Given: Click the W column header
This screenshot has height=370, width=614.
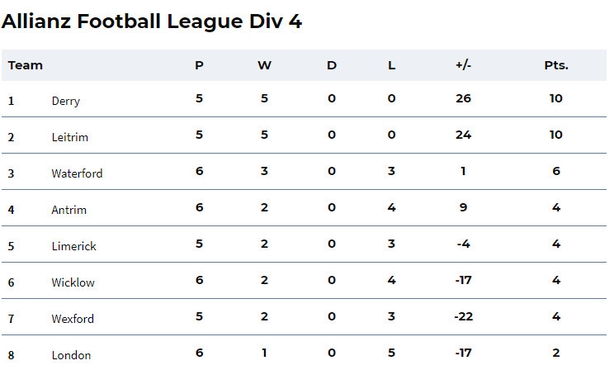Looking at the screenshot, I should (264, 65).
